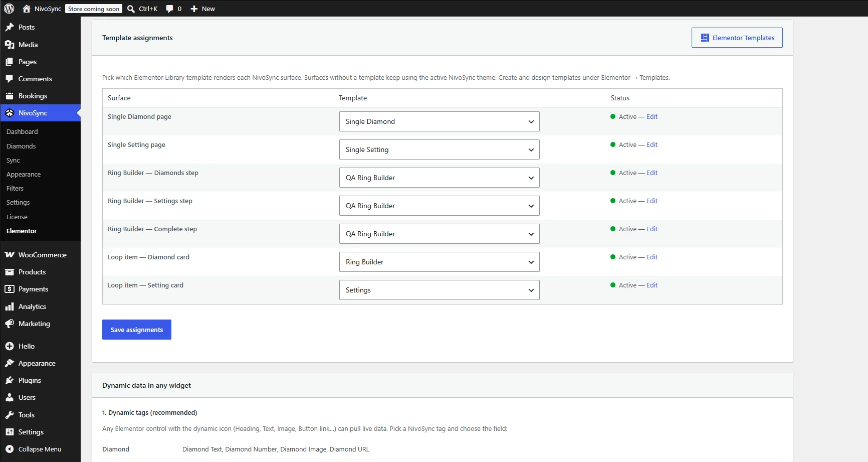Click the Products archive icon

pos(10,272)
